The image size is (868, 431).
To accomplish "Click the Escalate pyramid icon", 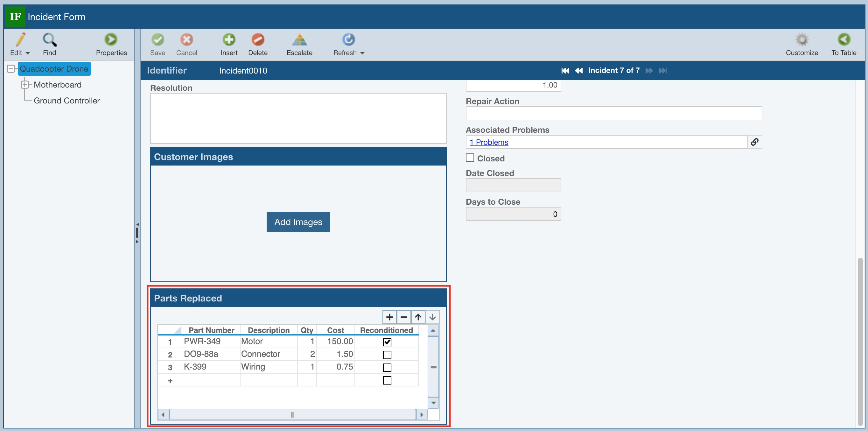I will (299, 40).
